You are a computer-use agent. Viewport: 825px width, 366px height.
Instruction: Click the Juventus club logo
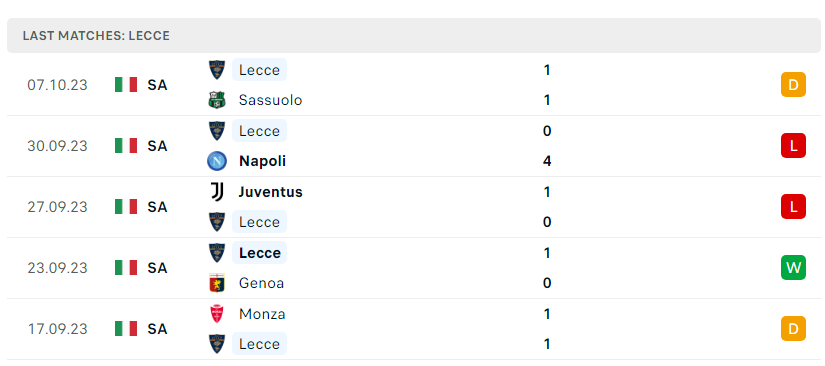(217, 192)
